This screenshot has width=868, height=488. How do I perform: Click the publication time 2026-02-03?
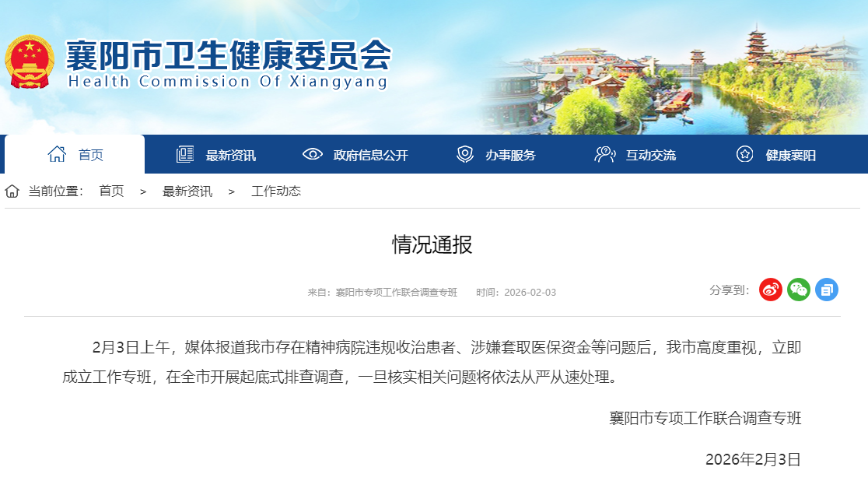530,293
